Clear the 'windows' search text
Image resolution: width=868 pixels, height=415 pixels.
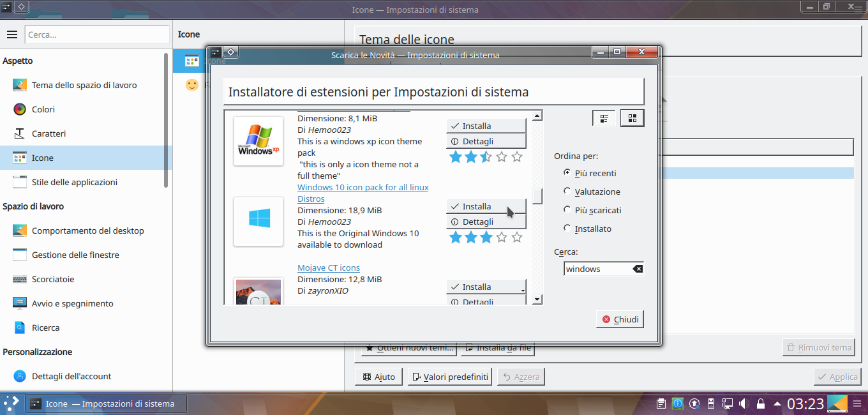[x=638, y=269]
